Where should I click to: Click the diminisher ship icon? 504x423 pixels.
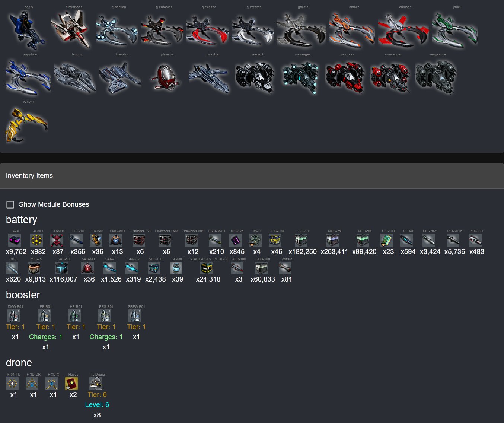[x=72, y=29]
